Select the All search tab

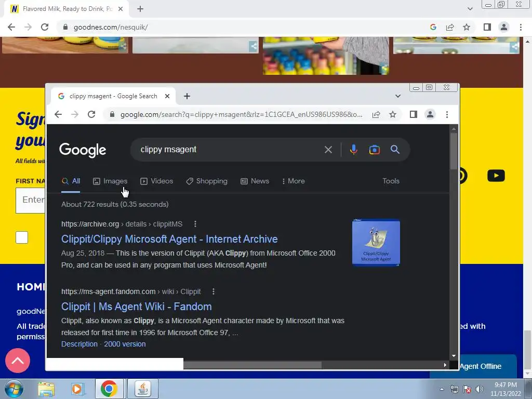coord(71,181)
